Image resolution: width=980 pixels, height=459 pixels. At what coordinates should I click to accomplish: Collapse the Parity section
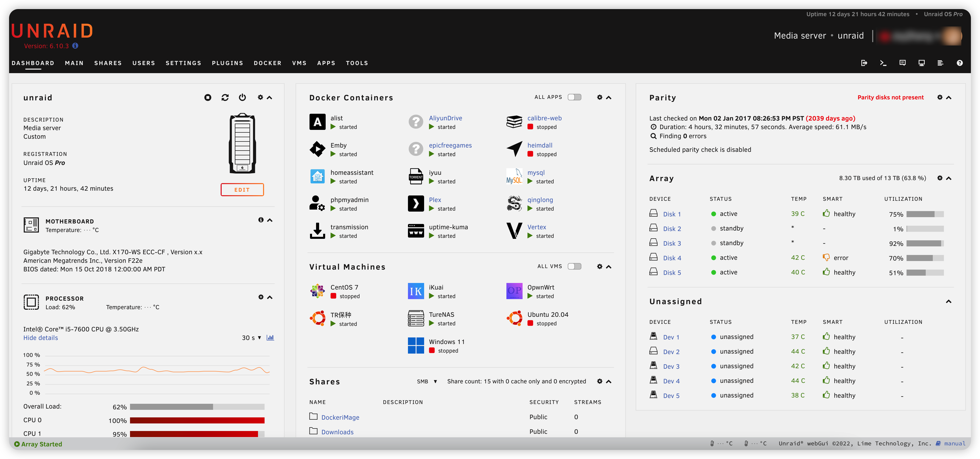[x=949, y=98]
